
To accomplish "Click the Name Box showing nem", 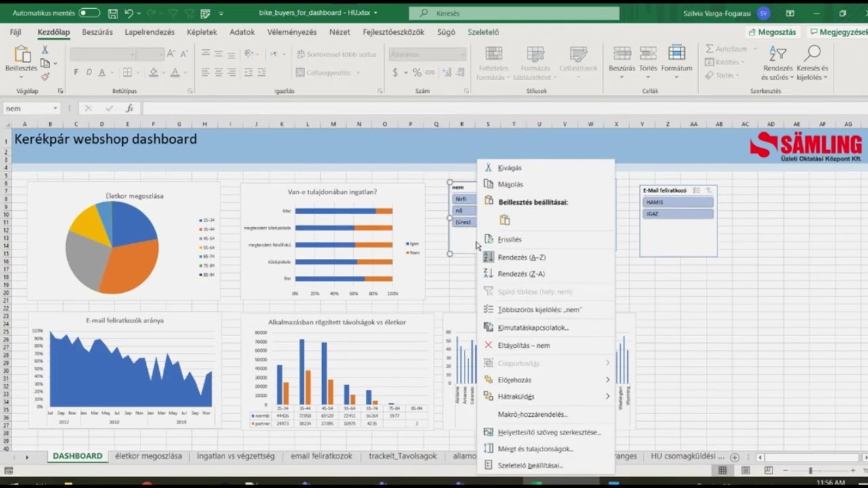I will (x=31, y=108).
